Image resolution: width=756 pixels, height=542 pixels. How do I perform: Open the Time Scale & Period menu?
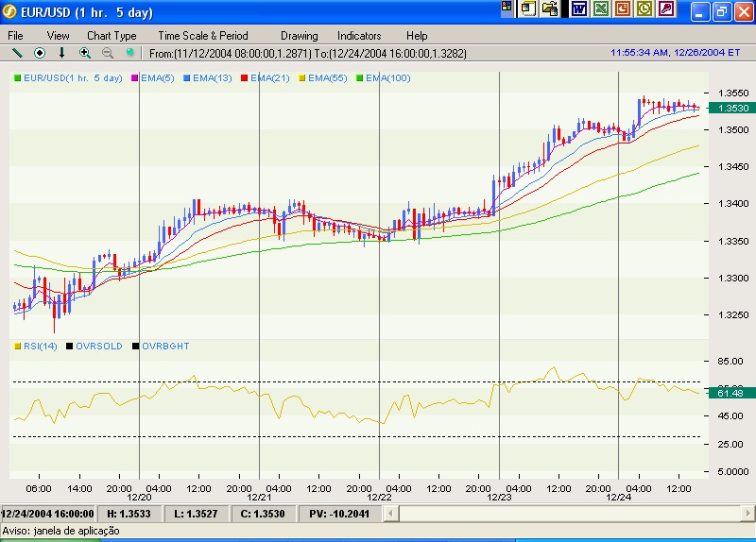pos(202,36)
